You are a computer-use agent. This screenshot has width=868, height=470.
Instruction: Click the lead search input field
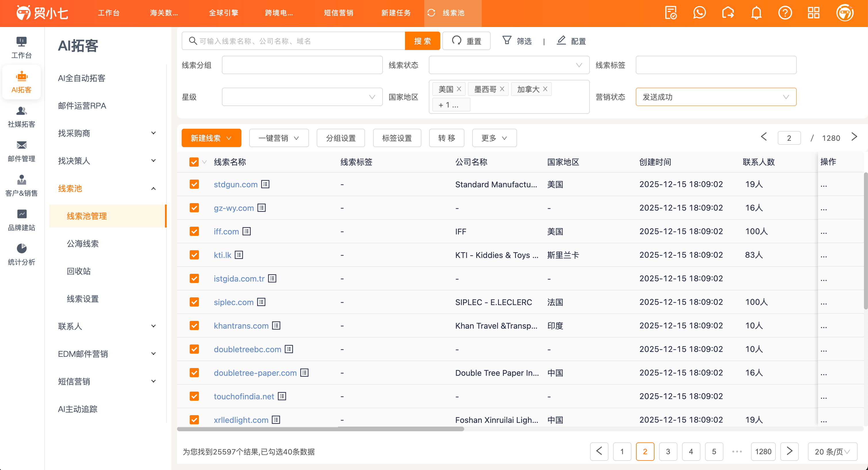pos(293,41)
